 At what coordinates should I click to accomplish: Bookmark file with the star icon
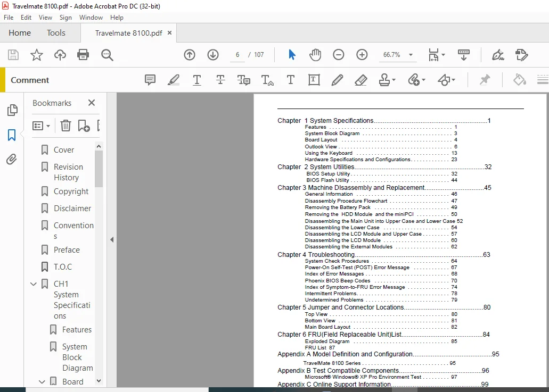tap(36, 55)
